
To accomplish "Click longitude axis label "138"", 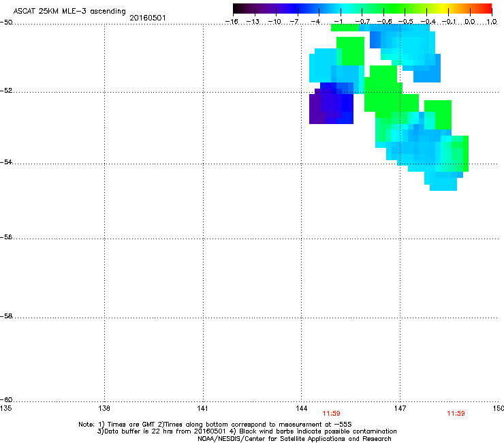I will (x=104, y=408).
